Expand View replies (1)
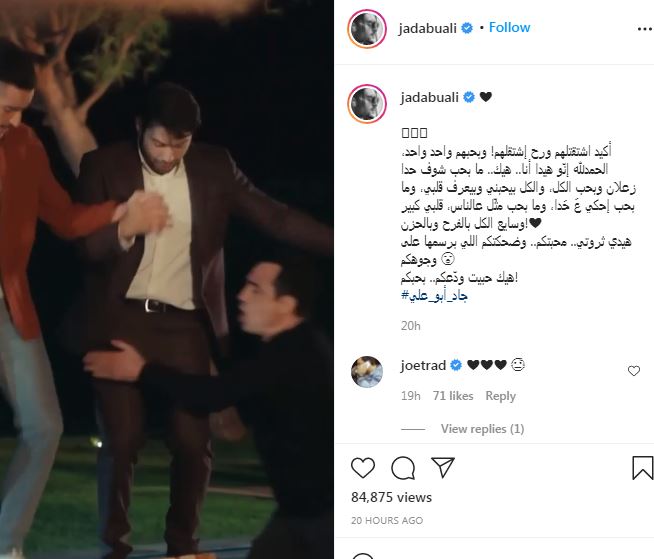The image size is (654, 559). tap(482, 429)
